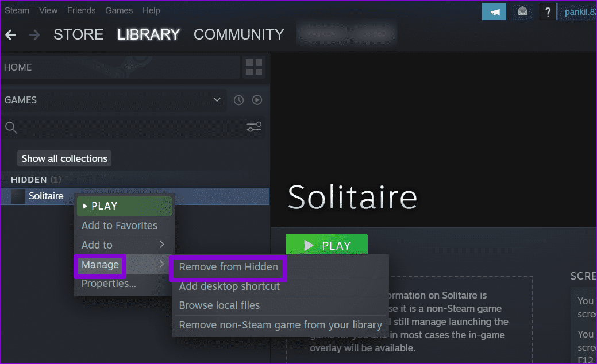Select Add to Favorites
This screenshot has height=364, width=597.
124,226
